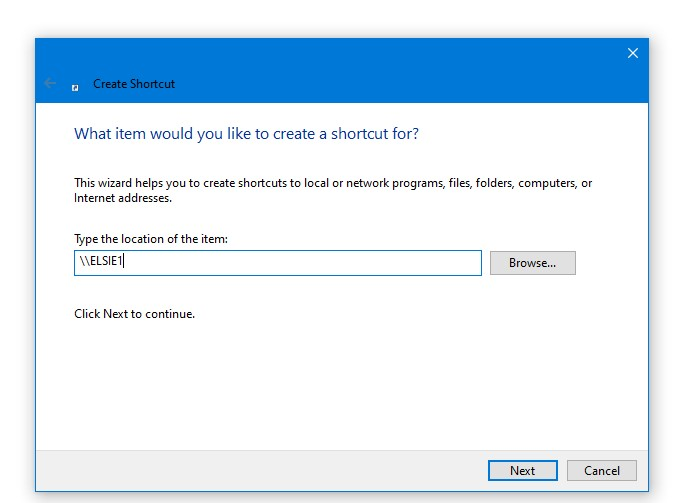Click the shortcut icon beside Create Shortcut
Image resolution: width=675 pixels, height=503 pixels.
click(x=75, y=88)
